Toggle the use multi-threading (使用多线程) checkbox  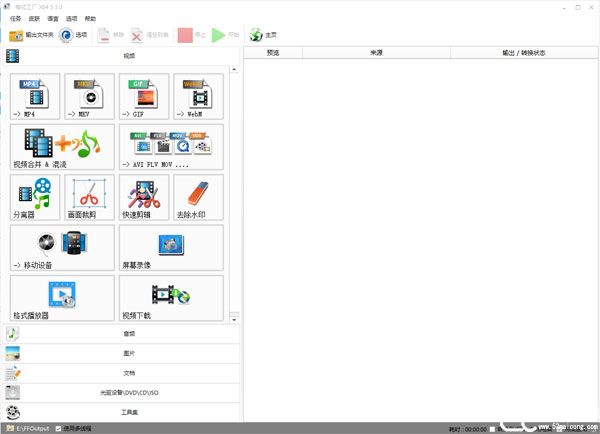tap(59, 428)
